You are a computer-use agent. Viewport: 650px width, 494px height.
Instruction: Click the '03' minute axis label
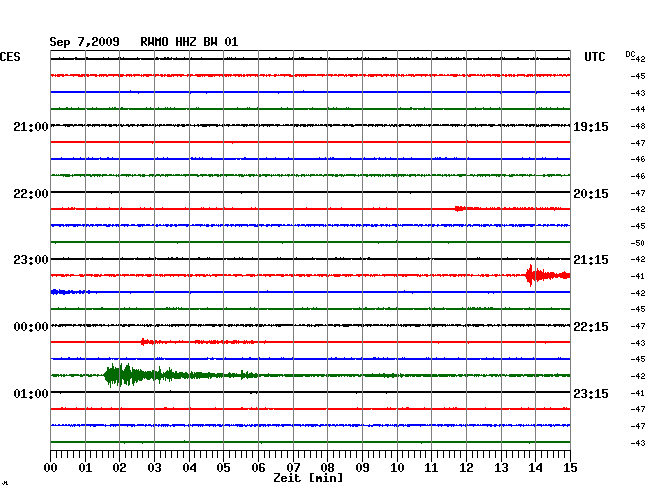[x=154, y=468]
